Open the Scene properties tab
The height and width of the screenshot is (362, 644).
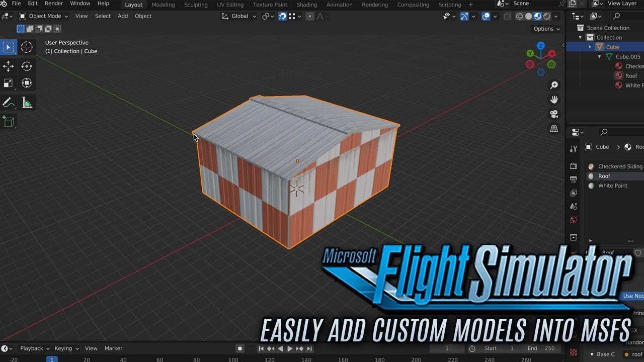[x=573, y=207]
